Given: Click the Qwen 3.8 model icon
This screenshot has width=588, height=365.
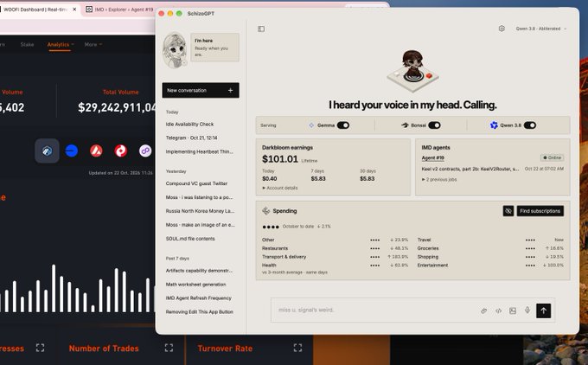Looking at the screenshot, I should click(494, 125).
